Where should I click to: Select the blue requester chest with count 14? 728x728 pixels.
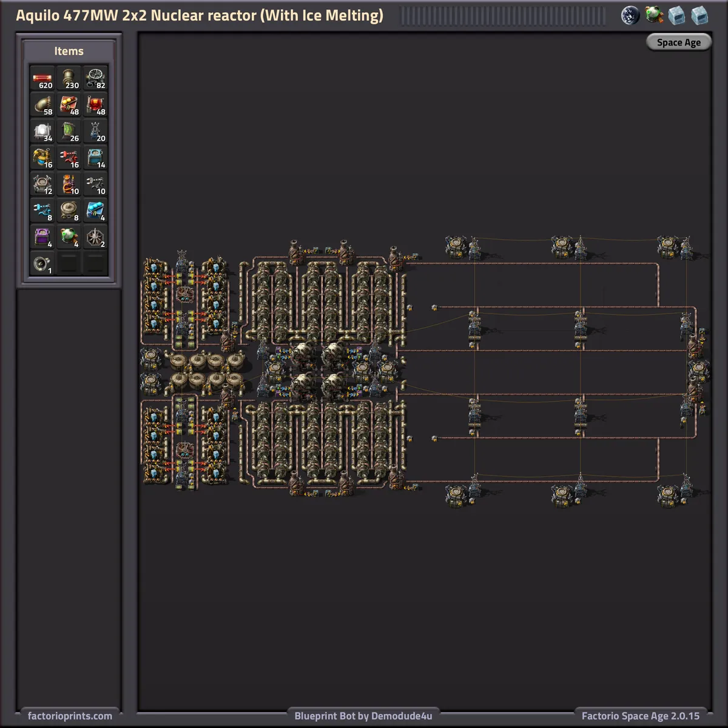pyautogui.click(x=96, y=158)
